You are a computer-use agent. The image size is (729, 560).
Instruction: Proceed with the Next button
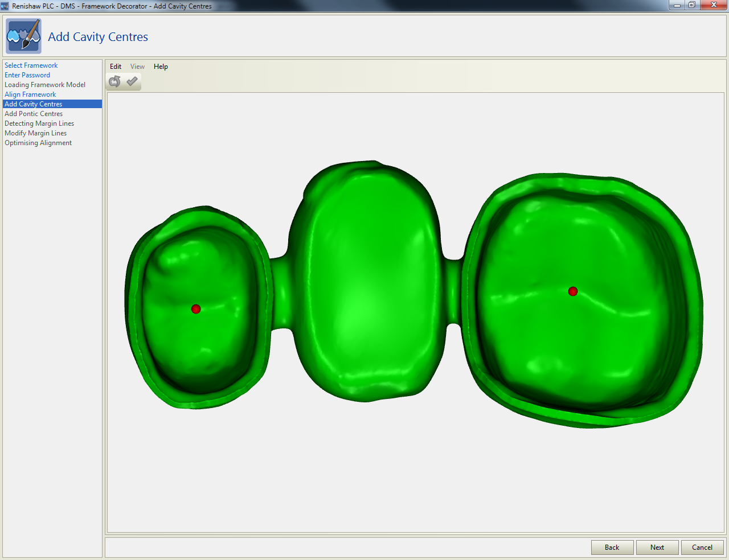point(657,547)
